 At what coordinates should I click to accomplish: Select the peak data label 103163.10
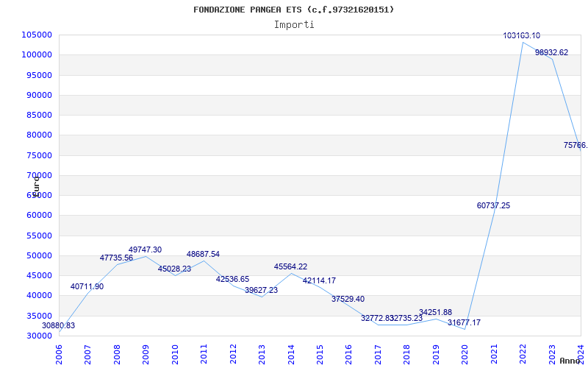click(522, 35)
